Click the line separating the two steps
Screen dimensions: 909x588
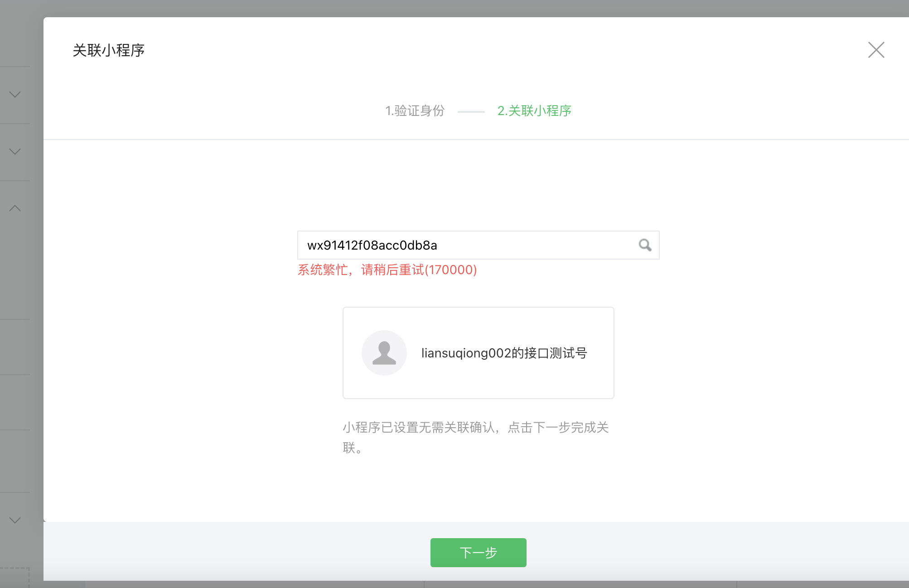point(471,111)
